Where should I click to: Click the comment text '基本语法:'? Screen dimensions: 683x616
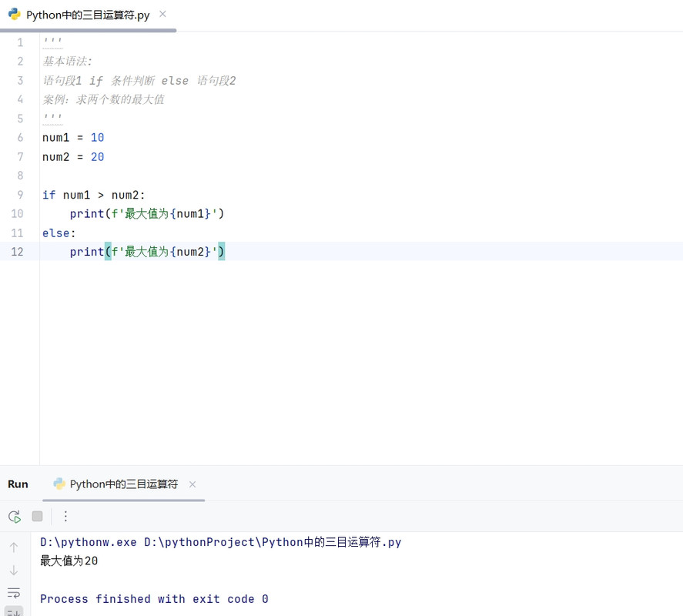[67, 62]
